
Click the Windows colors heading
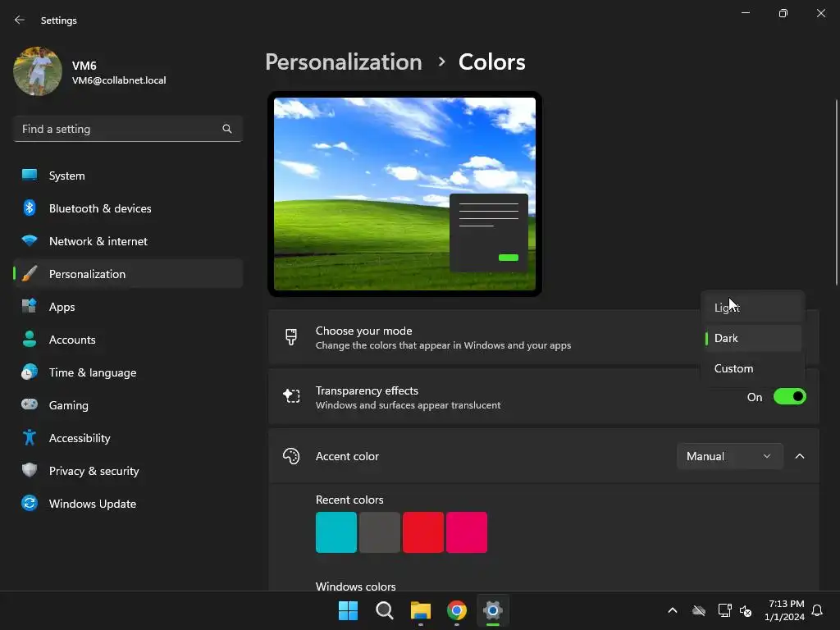coord(356,586)
